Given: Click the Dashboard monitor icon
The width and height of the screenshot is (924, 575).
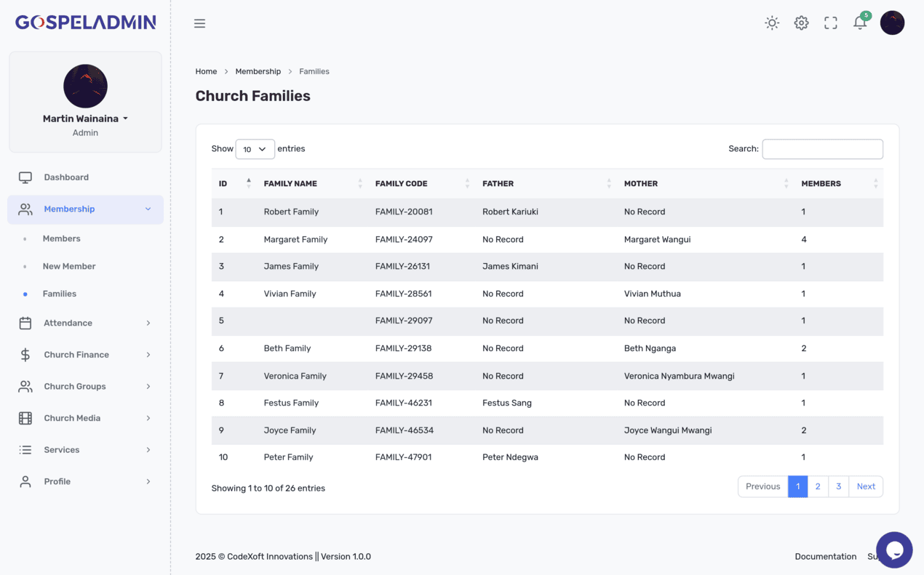Looking at the screenshot, I should [25, 177].
